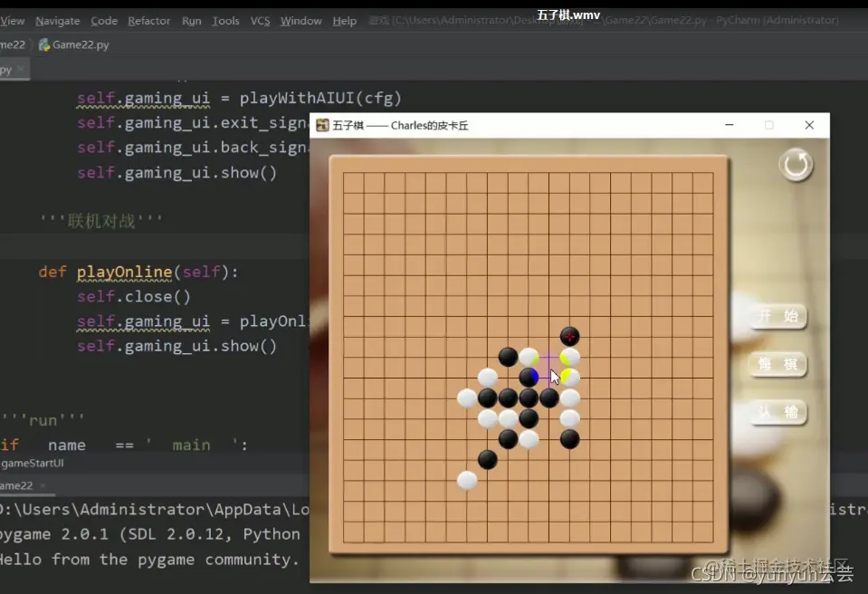Image resolution: width=868 pixels, height=594 pixels.
Task: Click the black stone with blue highlight
Action: (529, 377)
